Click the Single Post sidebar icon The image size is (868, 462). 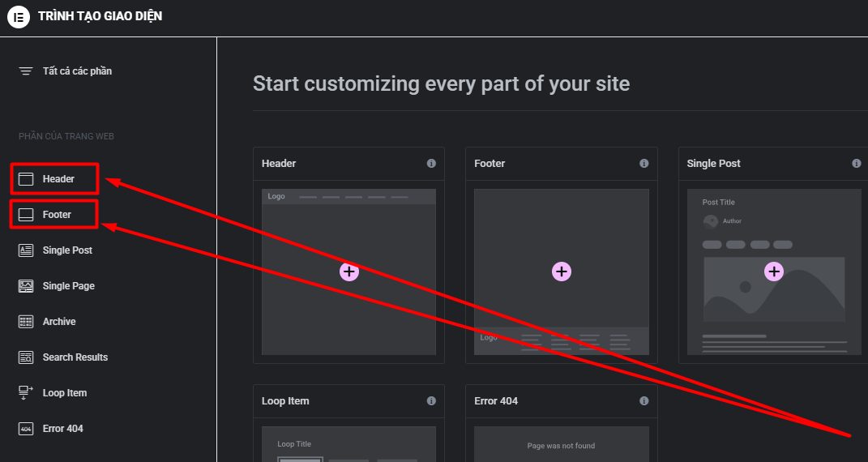click(x=26, y=250)
